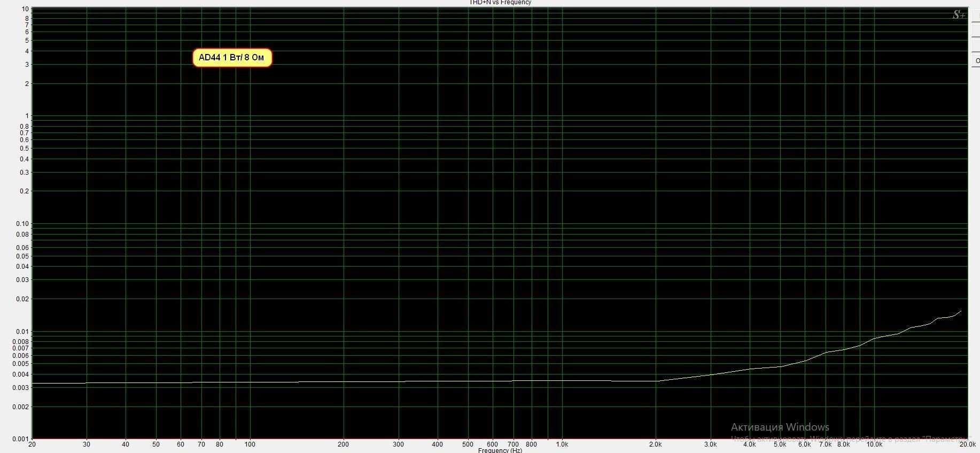980x453 pixels.
Task: Click the 2.0k frequency axis tick label
Action: click(x=655, y=444)
